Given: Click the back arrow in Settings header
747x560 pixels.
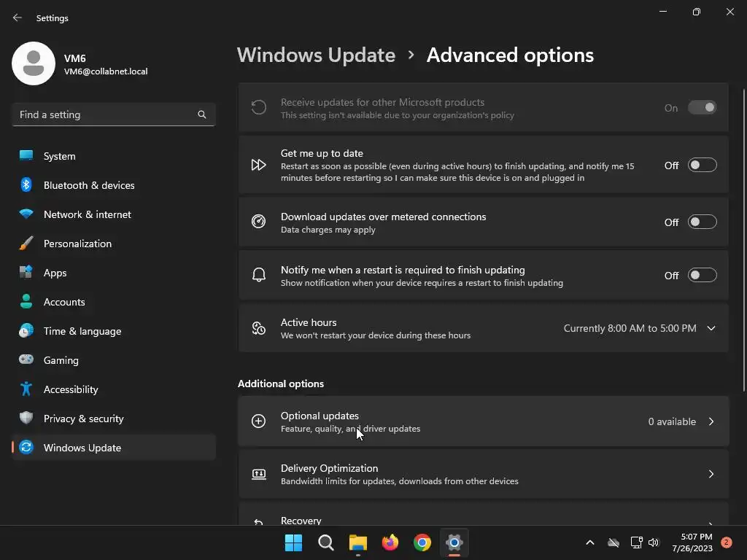Looking at the screenshot, I should [18, 17].
